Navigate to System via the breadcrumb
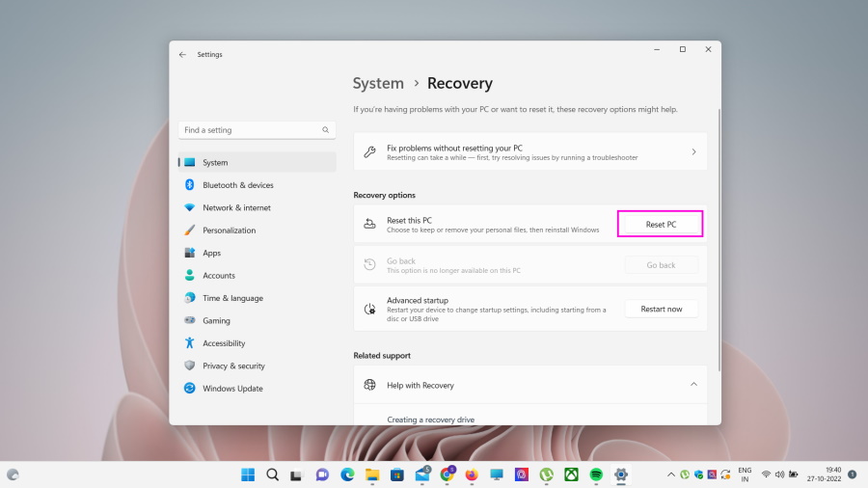868x488 pixels. coord(378,84)
